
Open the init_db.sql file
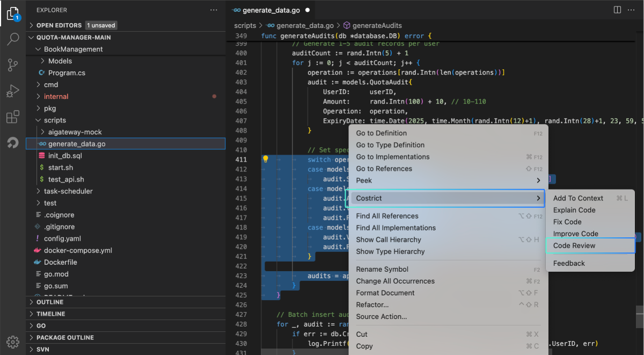[65, 156]
